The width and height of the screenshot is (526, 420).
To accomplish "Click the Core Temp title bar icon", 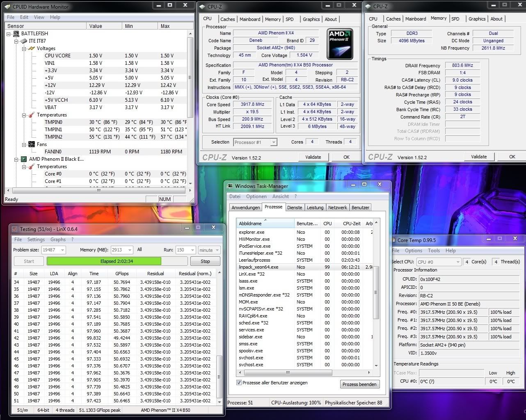I will pos(393,240).
